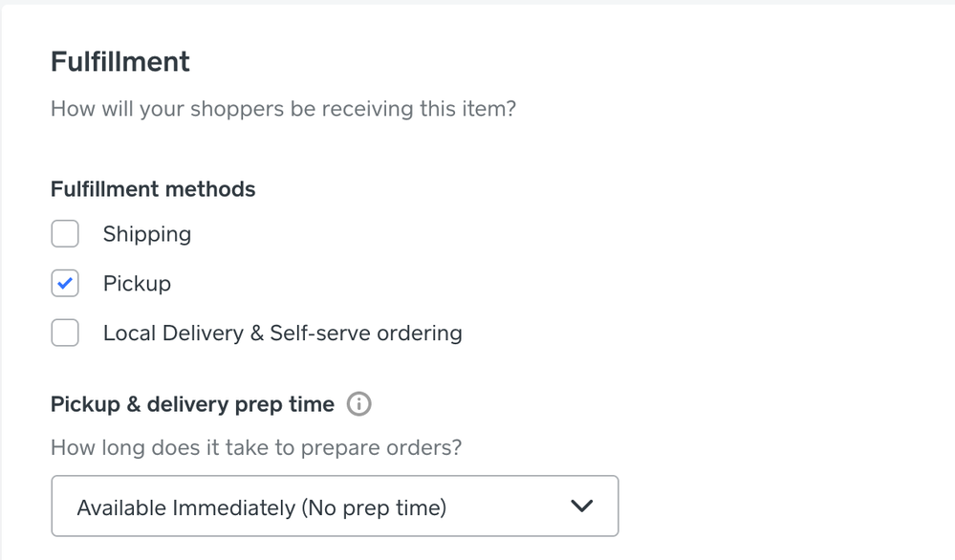Click the "Pickup" label text
Image resolution: width=955 pixels, height=560 pixels.
pyautogui.click(x=137, y=284)
